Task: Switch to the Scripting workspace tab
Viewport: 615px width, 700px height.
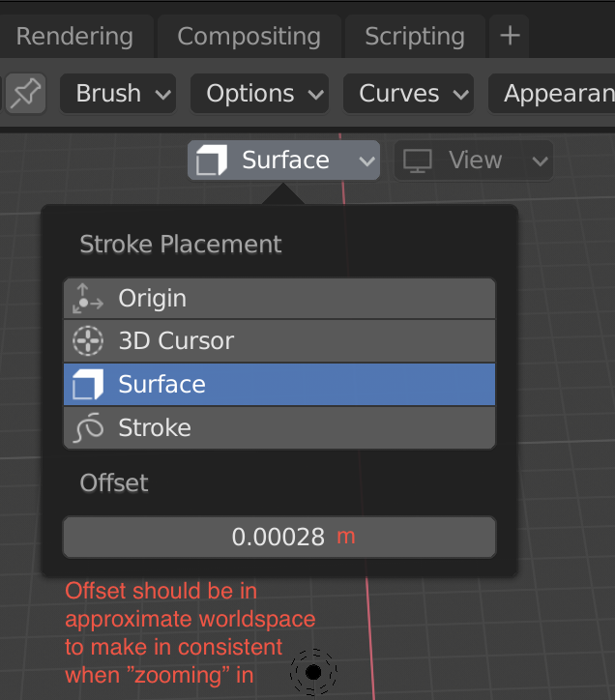Action: click(x=415, y=36)
